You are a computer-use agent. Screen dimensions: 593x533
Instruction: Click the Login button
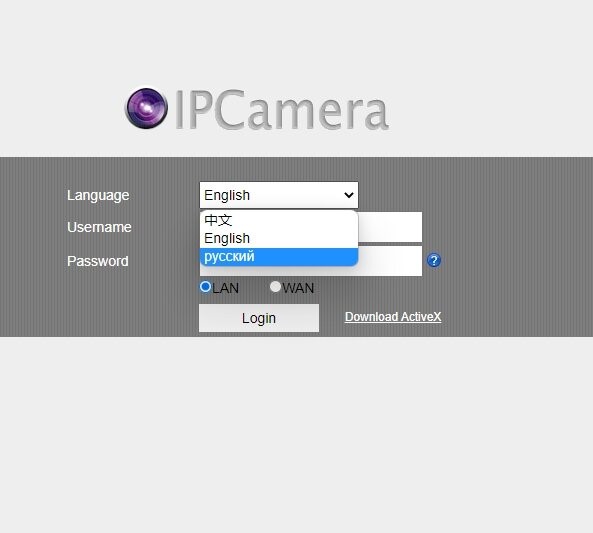(x=259, y=318)
